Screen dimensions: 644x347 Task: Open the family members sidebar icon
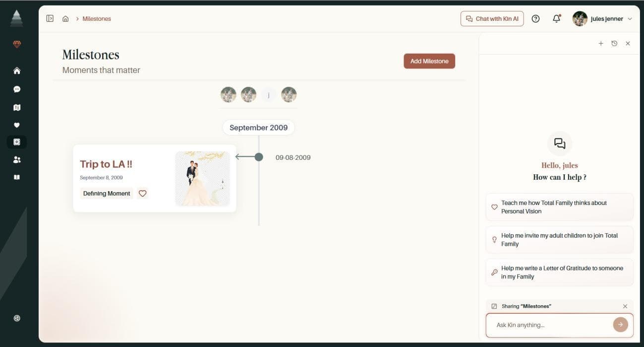point(17,160)
